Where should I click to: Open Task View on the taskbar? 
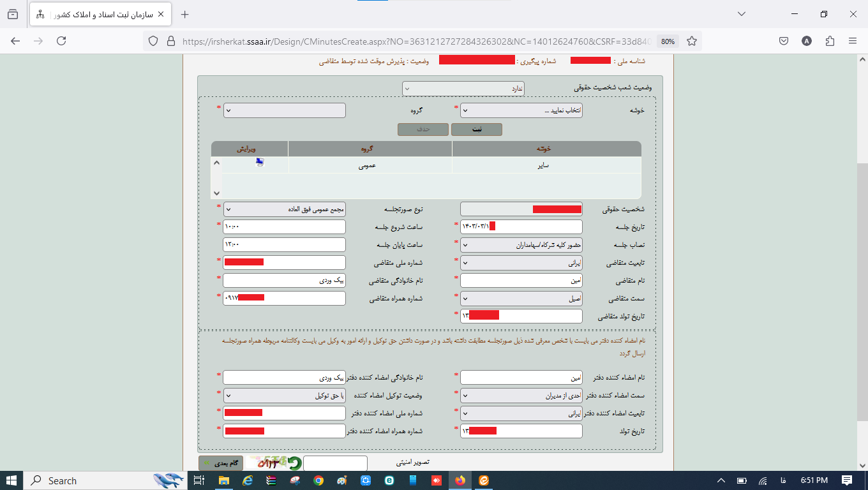coord(198,480)
